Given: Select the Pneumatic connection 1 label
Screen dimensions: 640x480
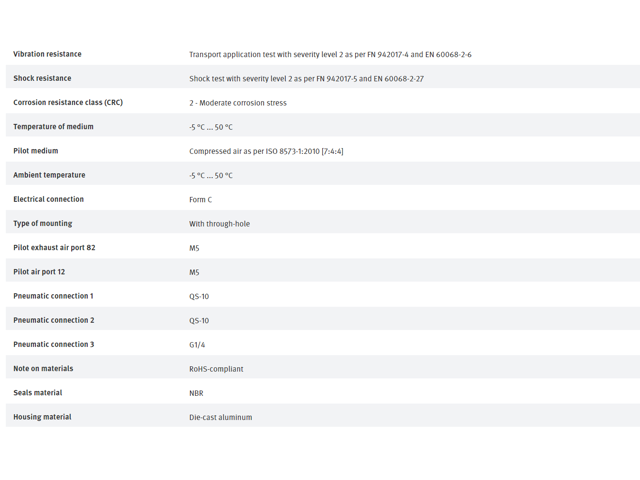Looking at the screenshot, I should click(x=53, y=296).
